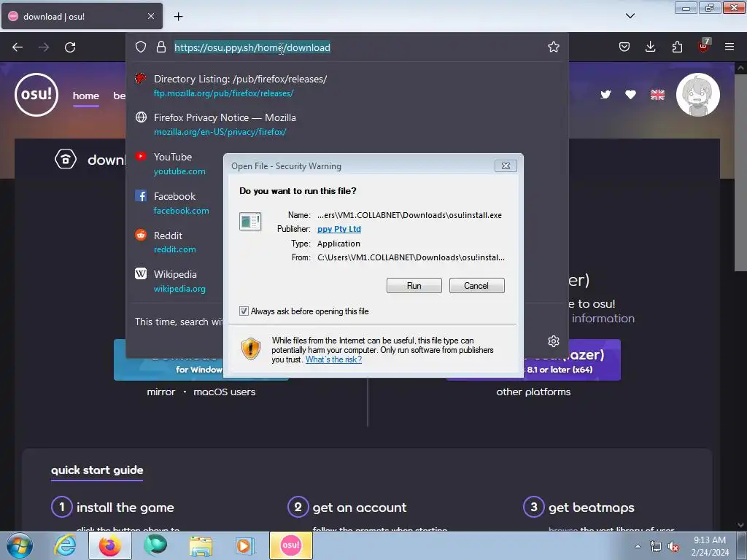Open the other platforms link
This screenshot has height=560, width=747.
pos(533,392)
